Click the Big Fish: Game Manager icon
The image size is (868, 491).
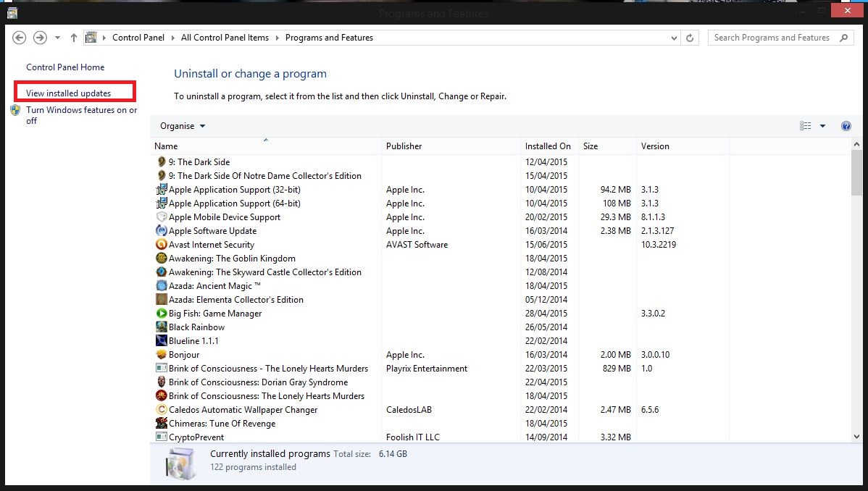(x=161, y=314)
